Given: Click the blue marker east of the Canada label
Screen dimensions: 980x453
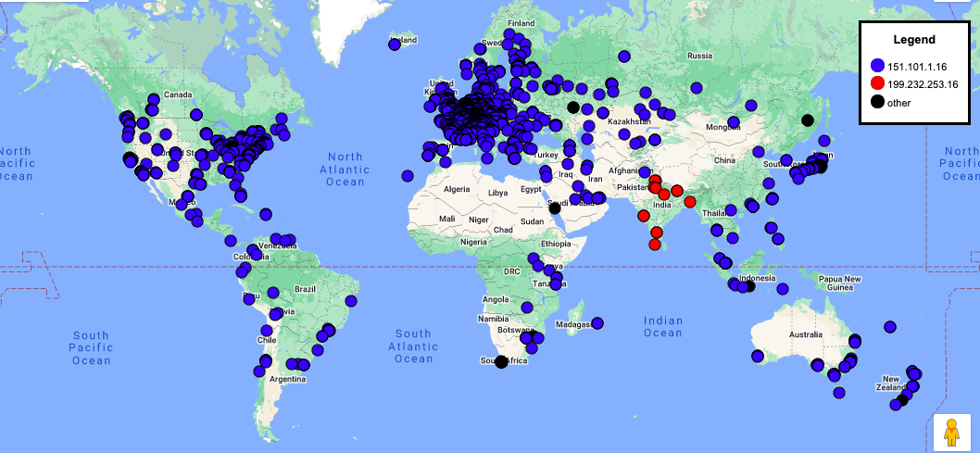Looking at the screenshot, I should coord(196,114).
